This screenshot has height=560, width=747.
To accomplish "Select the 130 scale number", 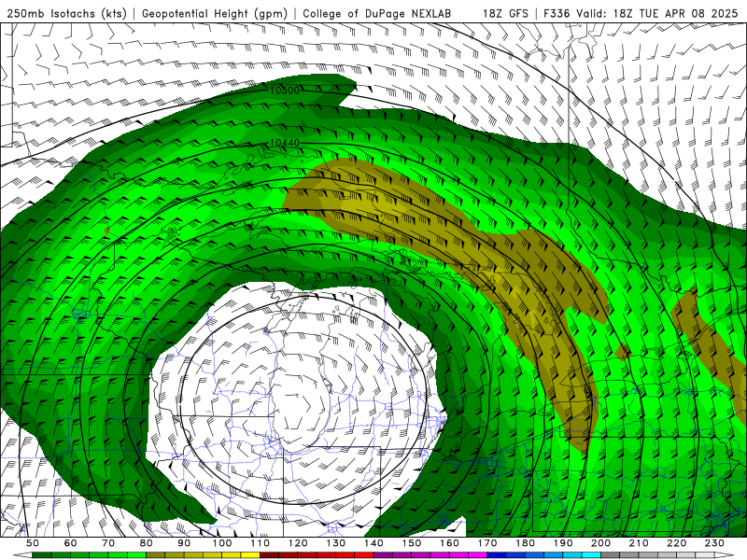I will [336, 543].
